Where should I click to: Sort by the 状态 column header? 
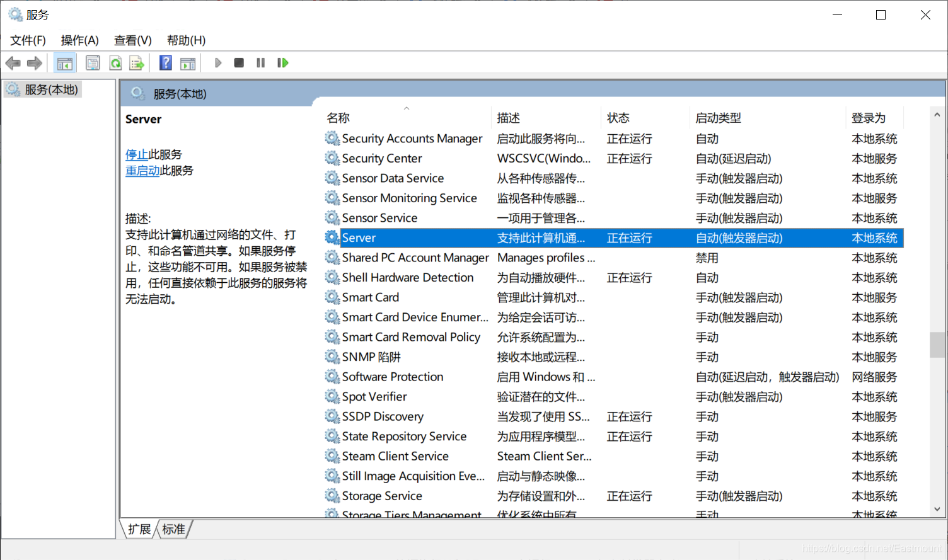(645, 118)
